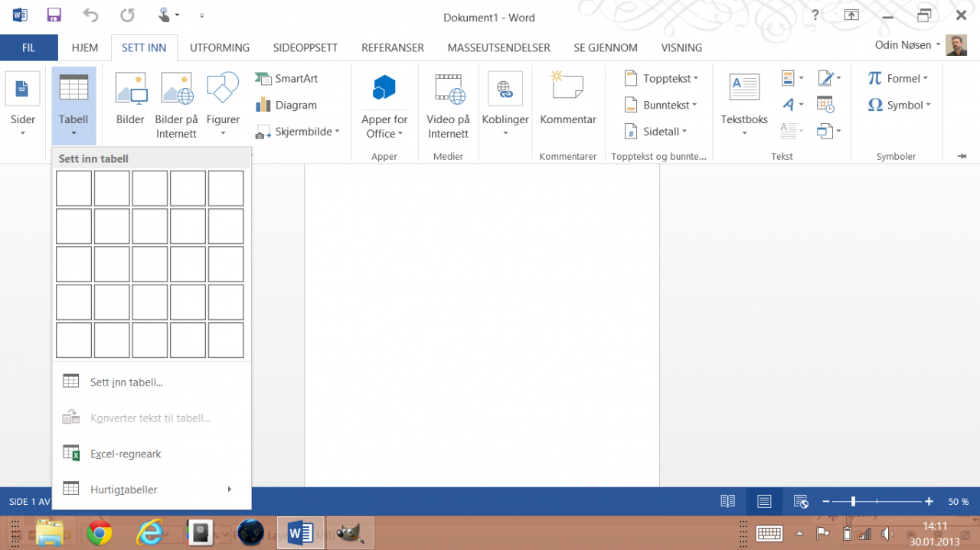Switch to the SIDEOPPSETT tab
The height and width of the screenshot is (550, 980).
click(305, 47)
